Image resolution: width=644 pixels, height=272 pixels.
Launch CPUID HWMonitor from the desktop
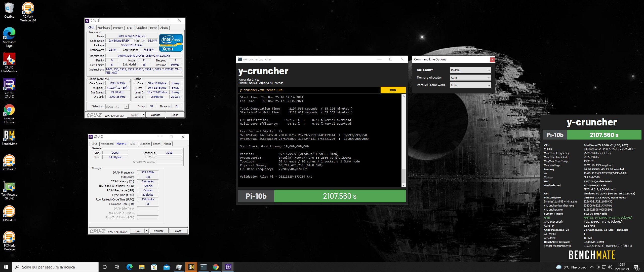pos(9,63)
